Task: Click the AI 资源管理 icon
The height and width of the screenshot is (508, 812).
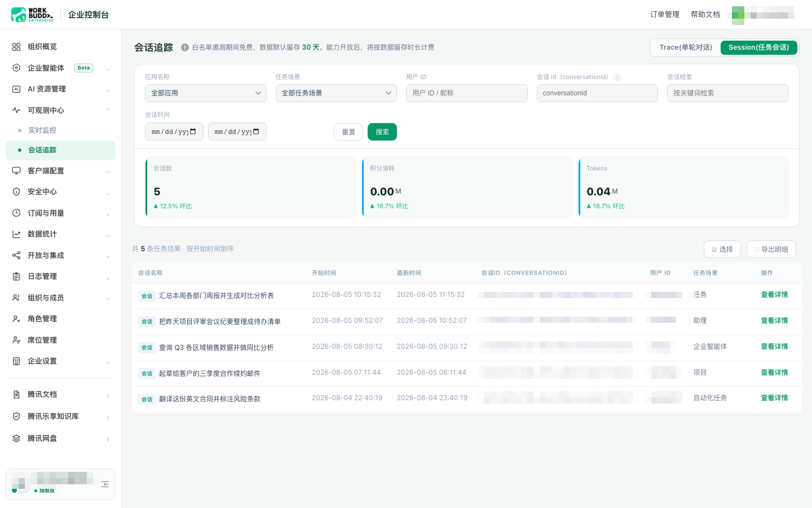Action: point(16,89)
